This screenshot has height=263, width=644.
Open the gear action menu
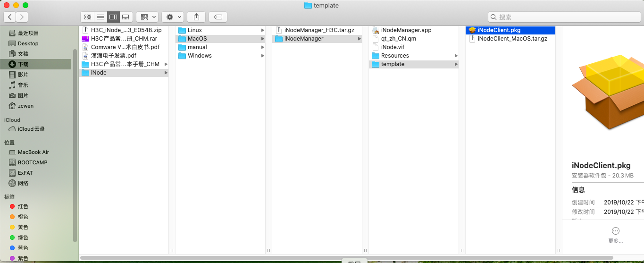tap(173, 17)
